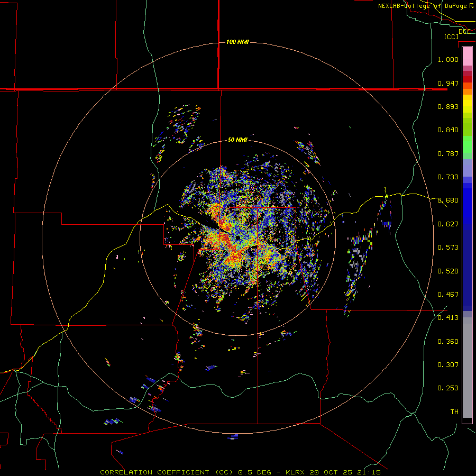Viewport: 476px width, 476px height.
Task: Pick the gray swatch in the color bar
Action: [x=467, y=368]
